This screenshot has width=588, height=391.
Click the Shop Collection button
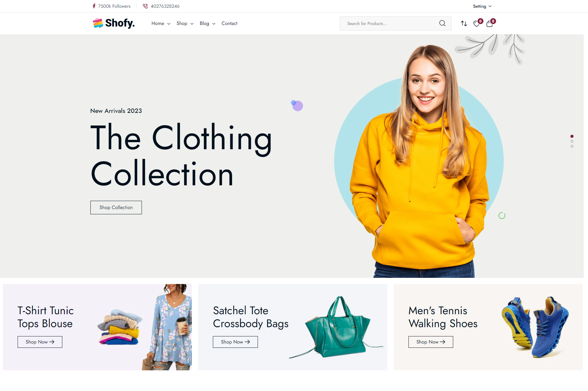click(x=116, y=208)
